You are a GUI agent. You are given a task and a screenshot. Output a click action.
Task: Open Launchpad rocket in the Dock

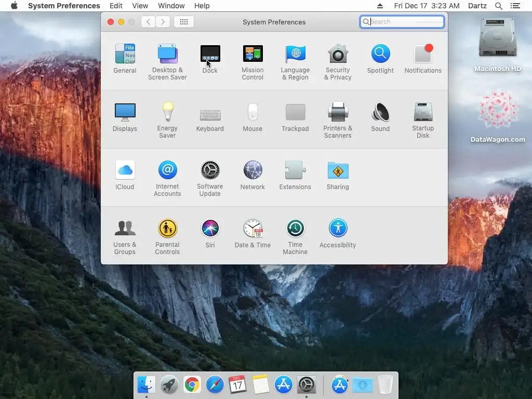[x=169, y=385]
